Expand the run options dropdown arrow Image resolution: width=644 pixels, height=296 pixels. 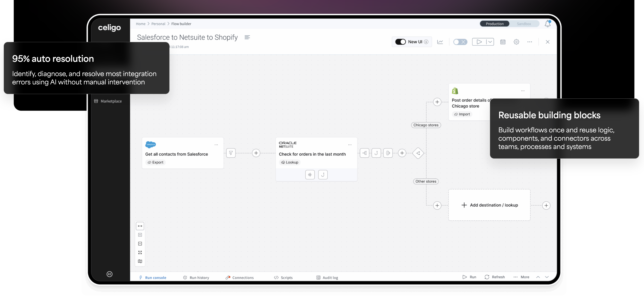coord(490,42)
